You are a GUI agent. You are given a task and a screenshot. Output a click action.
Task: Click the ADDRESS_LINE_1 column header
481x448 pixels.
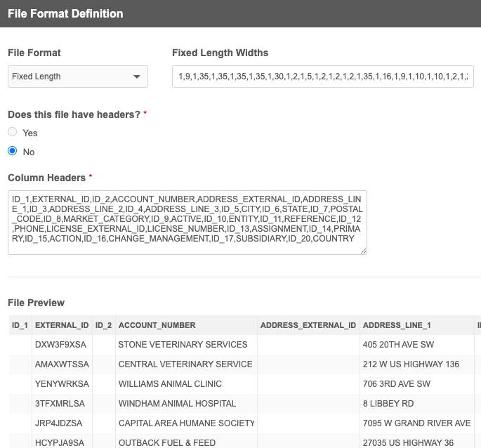(x=397, y=325)
